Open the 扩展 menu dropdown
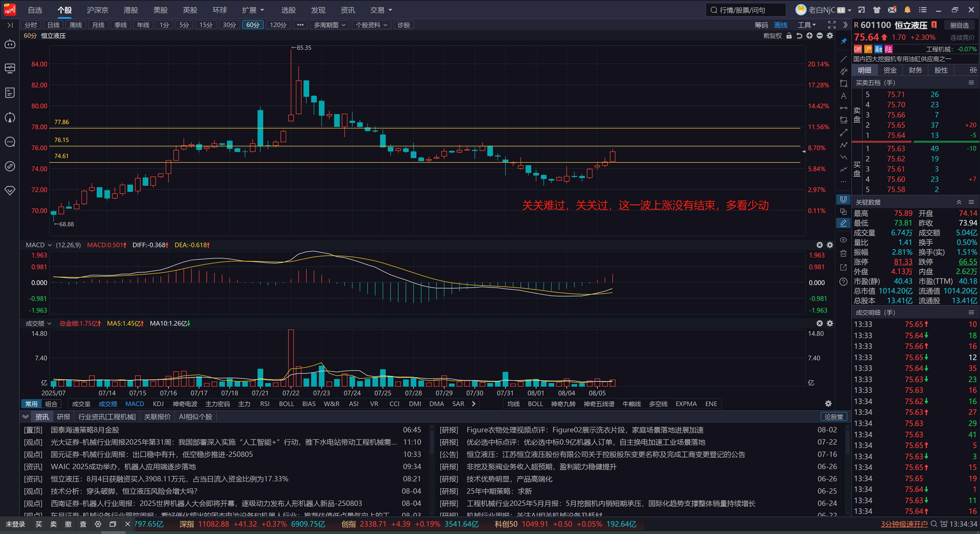 (x=253, y=10)
